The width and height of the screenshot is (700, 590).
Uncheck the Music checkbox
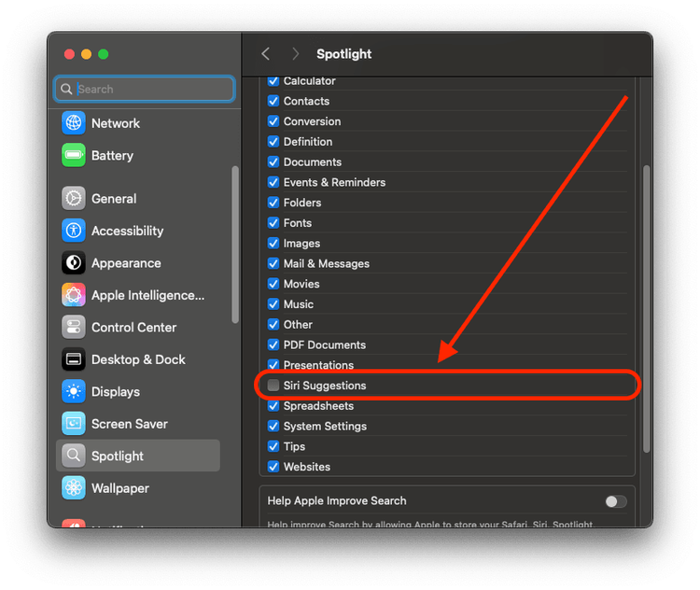pyautogui.click(x=273, y=304)
